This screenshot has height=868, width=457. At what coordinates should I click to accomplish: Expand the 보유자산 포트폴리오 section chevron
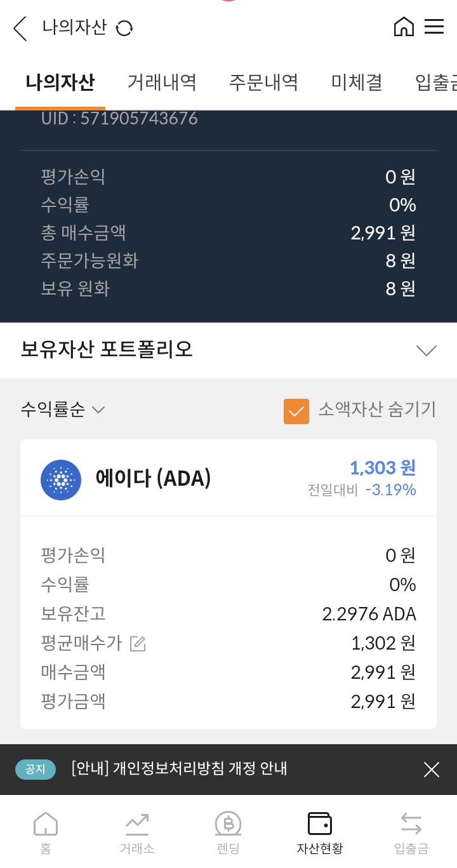(x=426, y=351)
